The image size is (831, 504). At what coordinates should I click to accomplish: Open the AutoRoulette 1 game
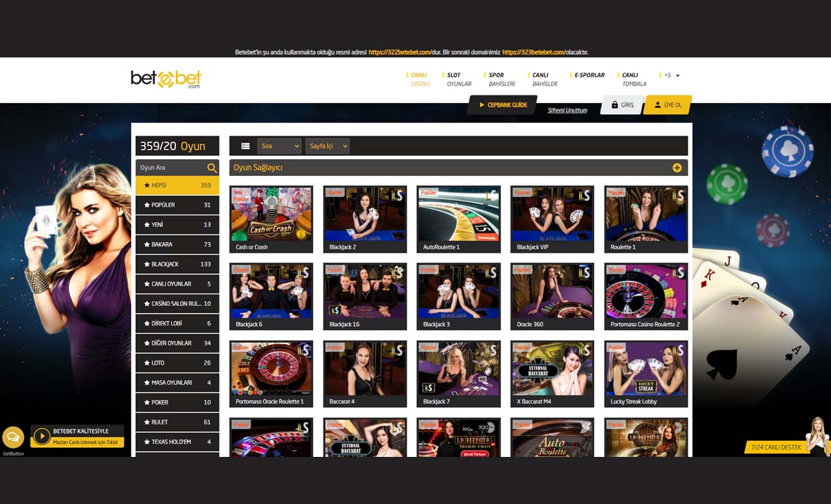coord(458,219)
